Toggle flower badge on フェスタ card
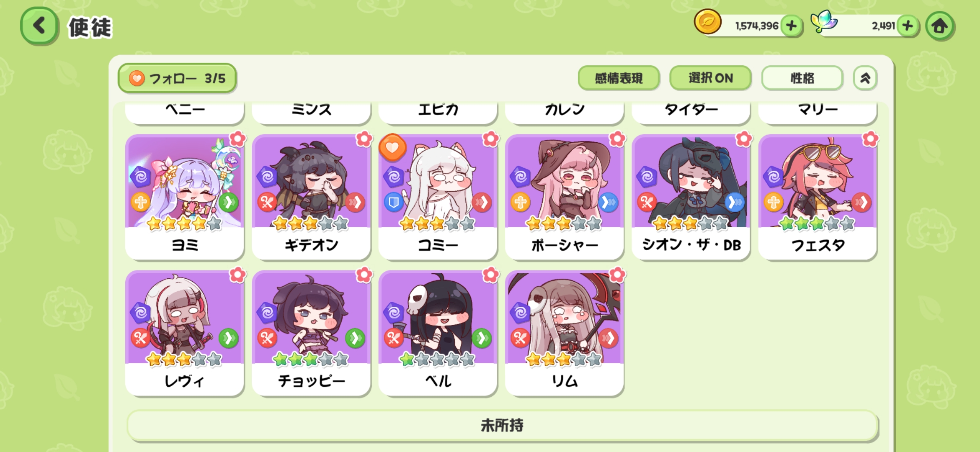The width and height of the screenshot is (980, 452). tap(870, 139)
